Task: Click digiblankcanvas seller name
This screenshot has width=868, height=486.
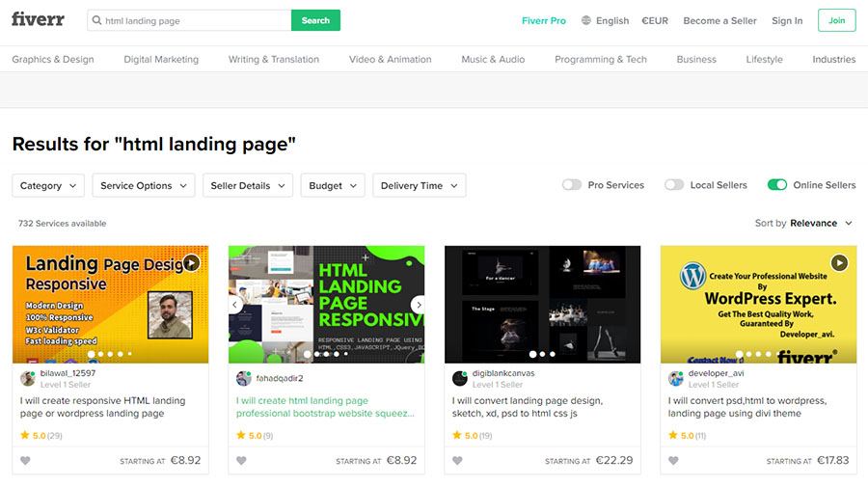Action: coord(503,373)
